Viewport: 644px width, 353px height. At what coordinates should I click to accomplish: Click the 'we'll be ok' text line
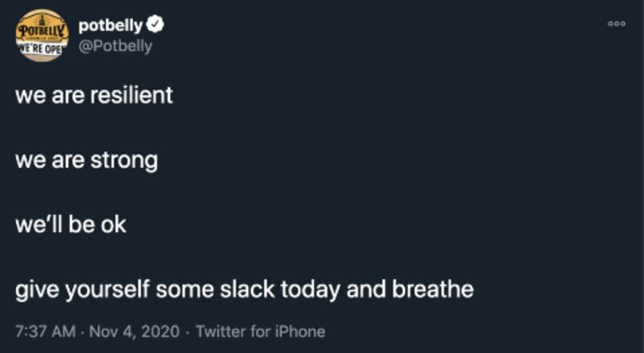(71, 225)
